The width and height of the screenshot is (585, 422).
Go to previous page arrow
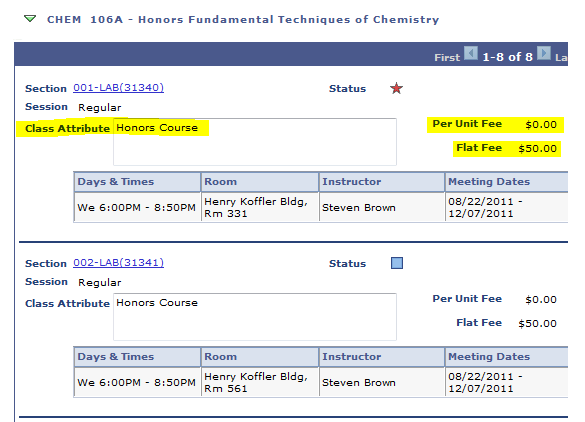471,53
